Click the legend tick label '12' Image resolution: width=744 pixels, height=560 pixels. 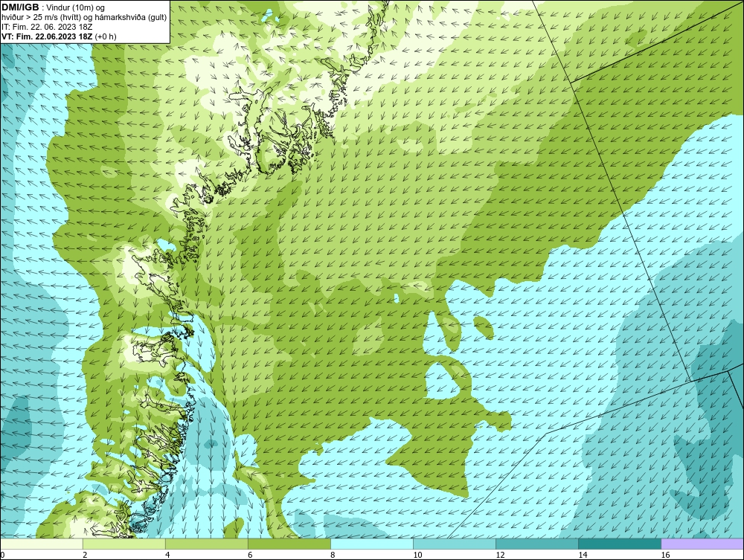coord(500,555)
